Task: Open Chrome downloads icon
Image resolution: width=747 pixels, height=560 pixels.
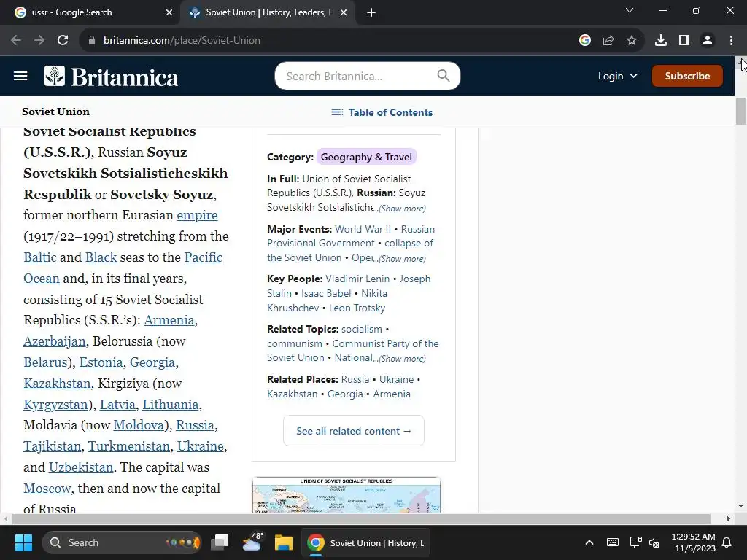Action: 661,41
